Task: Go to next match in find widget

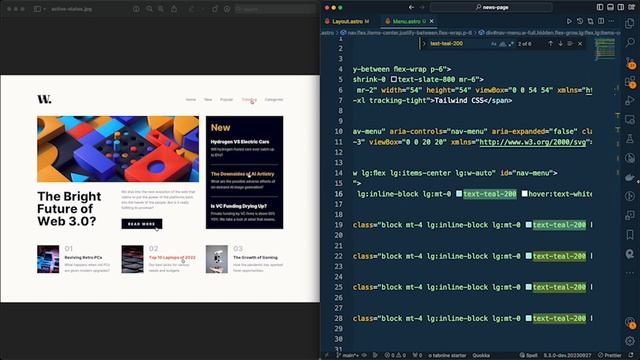Action: click(x=560, y=44)
